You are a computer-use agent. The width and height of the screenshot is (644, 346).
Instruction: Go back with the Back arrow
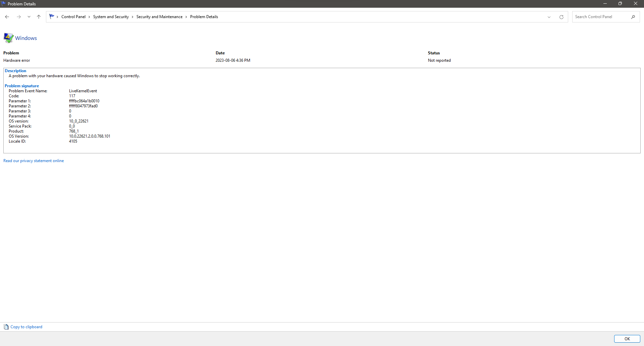[7, 17]
